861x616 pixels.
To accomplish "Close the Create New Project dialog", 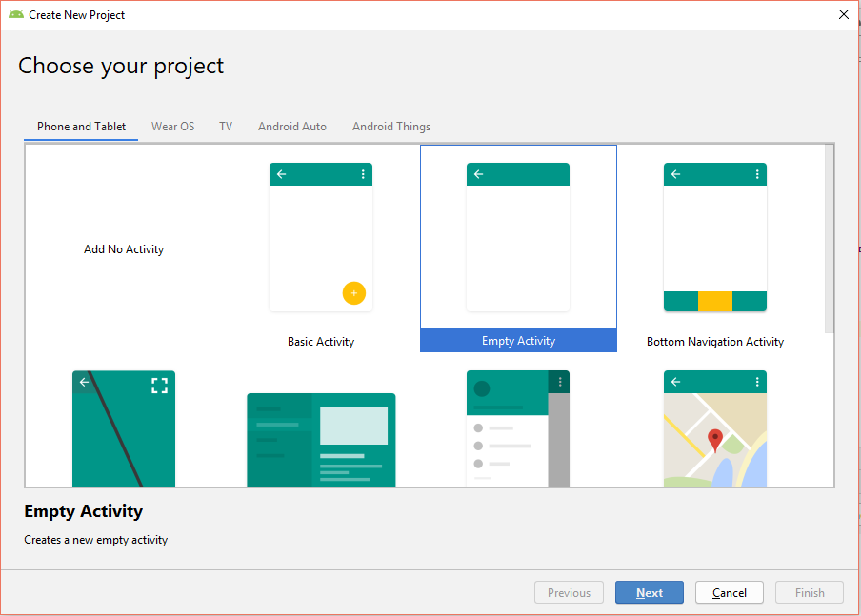I will (x=843, y=14).
